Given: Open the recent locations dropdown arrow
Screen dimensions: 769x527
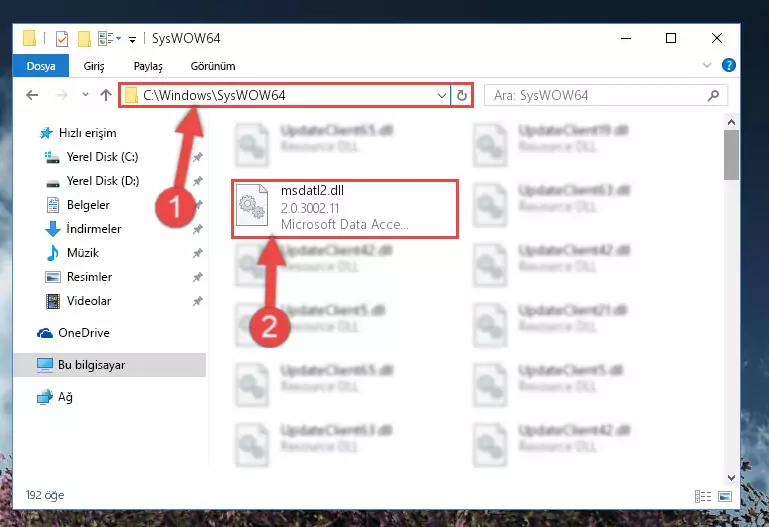Looking at the screenshot, I should [x=85, y=95].
